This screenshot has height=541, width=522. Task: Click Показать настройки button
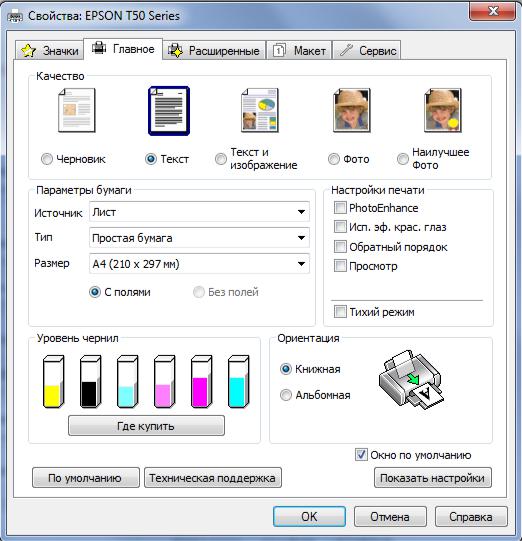tap(433, 478)
